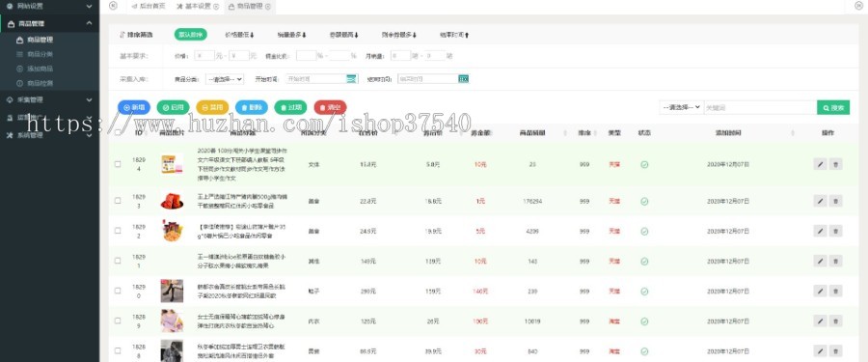Tick the checkbox for product 18293
This screenshot has width=868, height=362.
(118, 201)
